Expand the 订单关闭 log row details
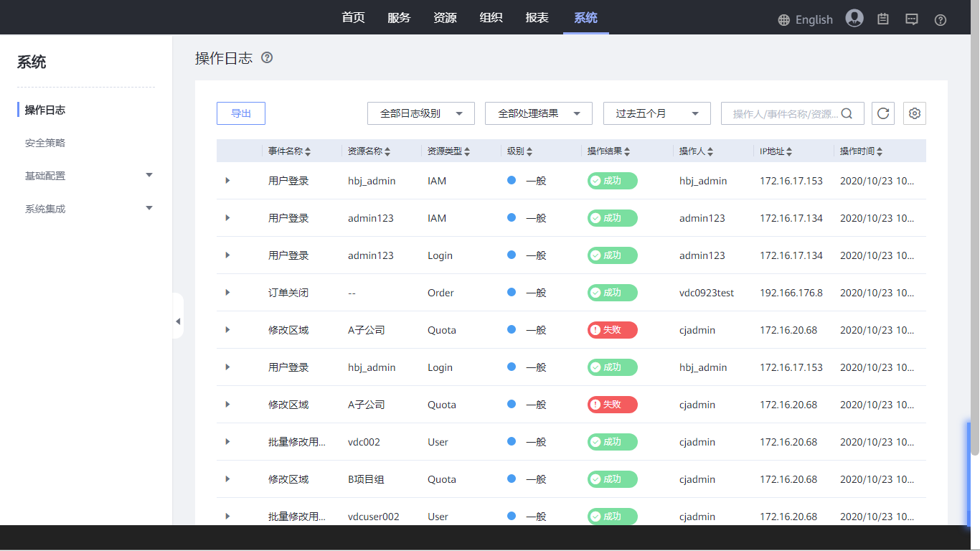Screen dimensions: 980x551 (227, 293)
